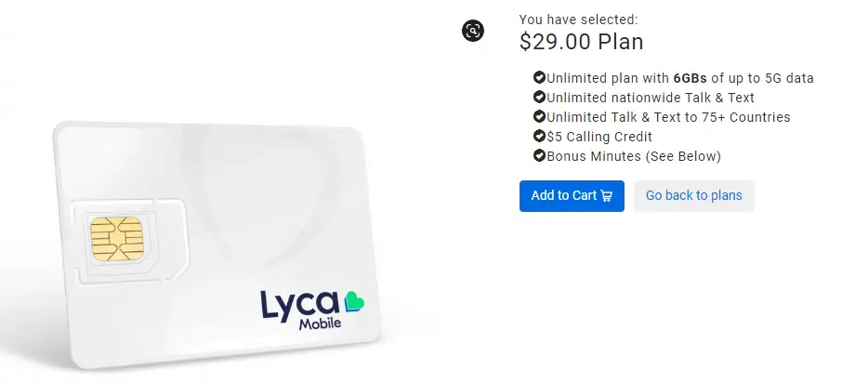Viewport: 868px width, 383px height.
Task: Click the green heart icon in Lyca logo
Action: [354, 301]
